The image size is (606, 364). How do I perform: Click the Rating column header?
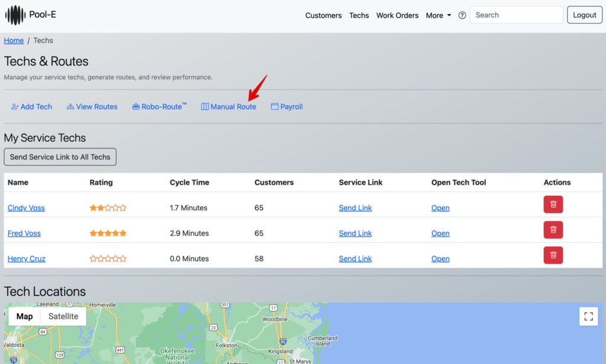(101, 182)
